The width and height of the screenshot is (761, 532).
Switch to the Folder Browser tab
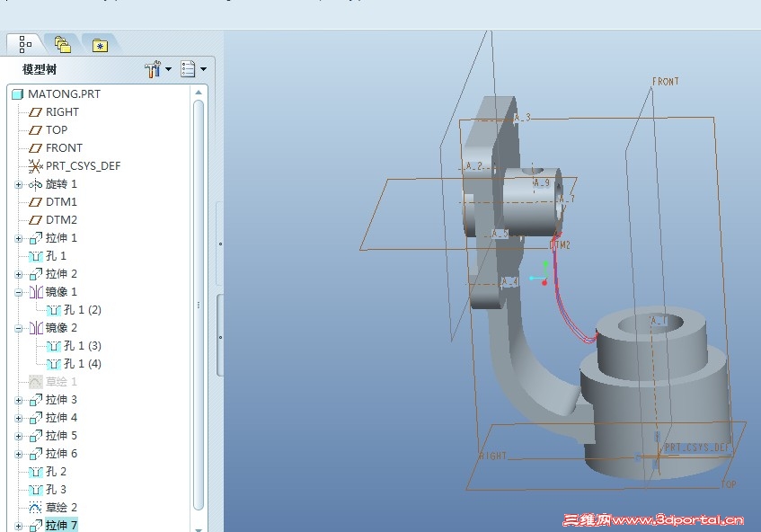63,45
